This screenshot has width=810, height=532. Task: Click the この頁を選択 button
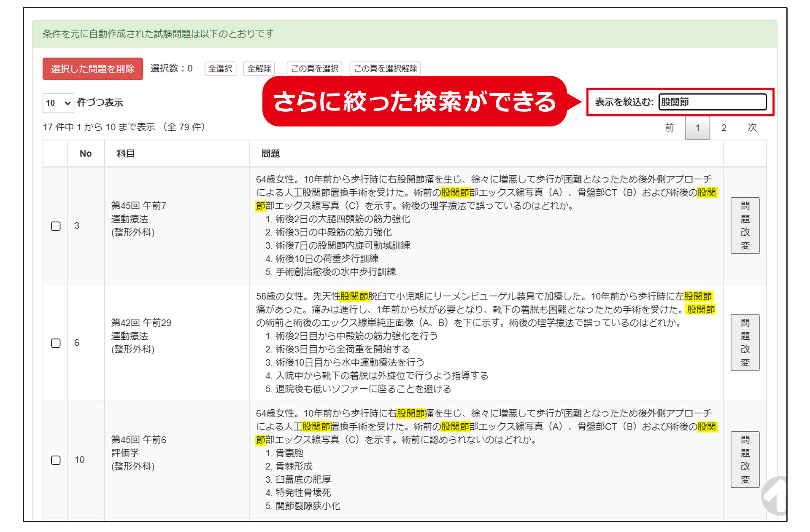coord(314,69)
